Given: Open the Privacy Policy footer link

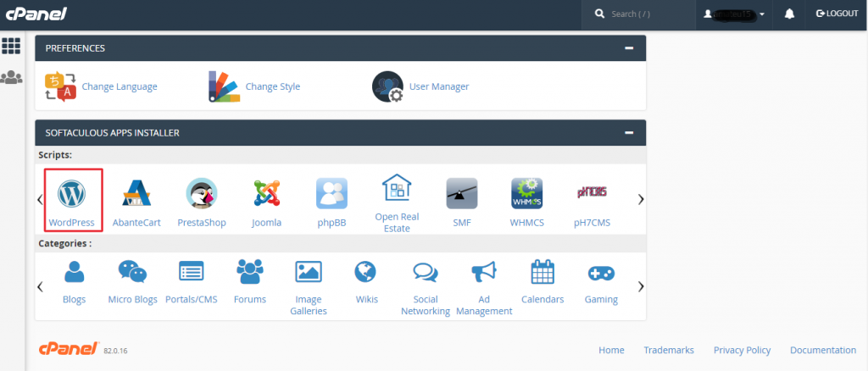Looking at the screenshot, I should (x=742, y=350).
